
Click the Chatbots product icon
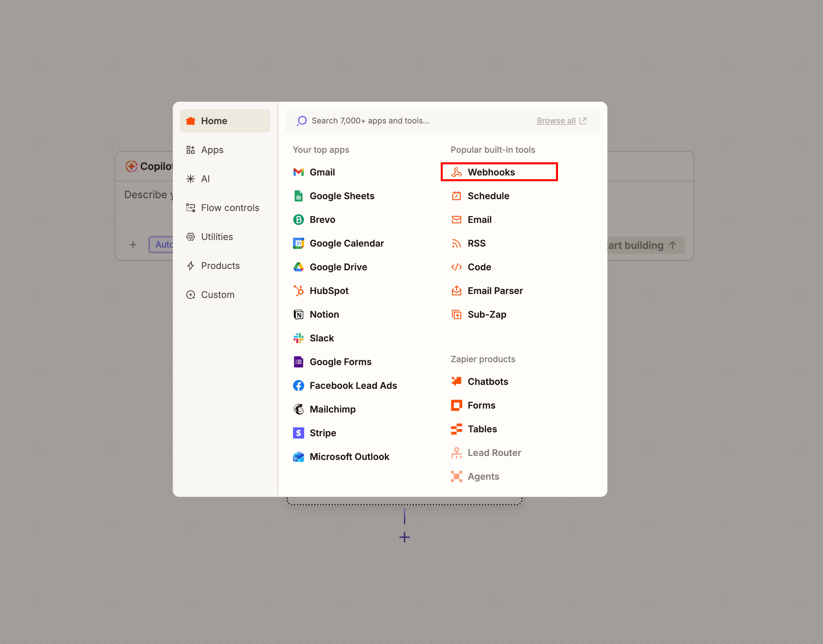(456, 382)
